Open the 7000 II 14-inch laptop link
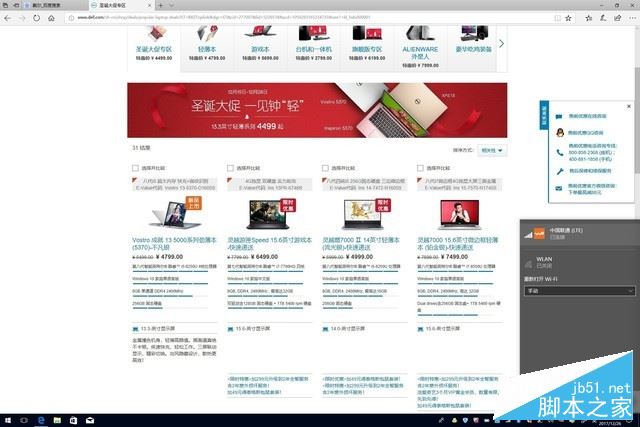Screen dimensions: 640x427 tap(361, 244)
